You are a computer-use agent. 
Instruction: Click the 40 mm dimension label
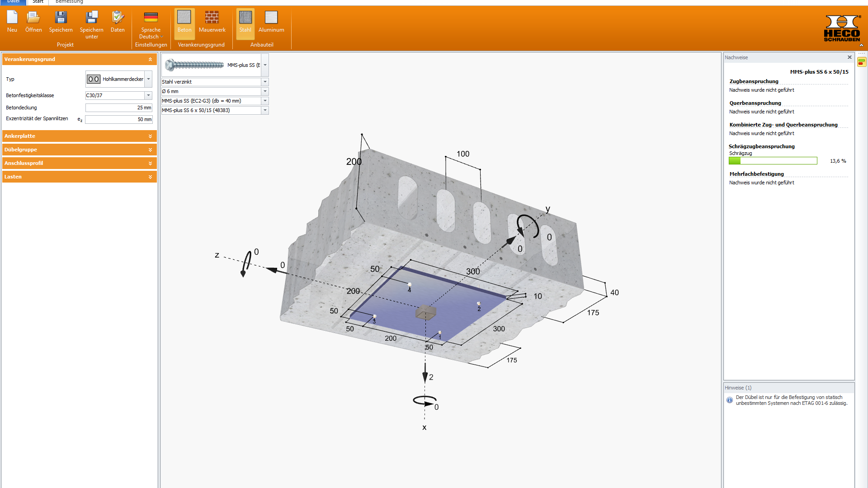[x=614, y=293]
